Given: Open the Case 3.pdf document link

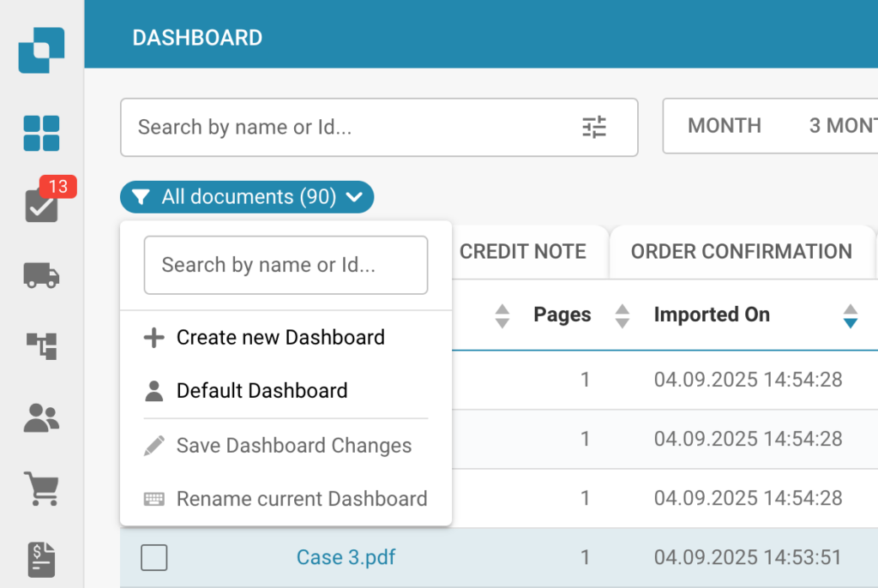Looking at the screenshot, I should click(x=345, y=557).
